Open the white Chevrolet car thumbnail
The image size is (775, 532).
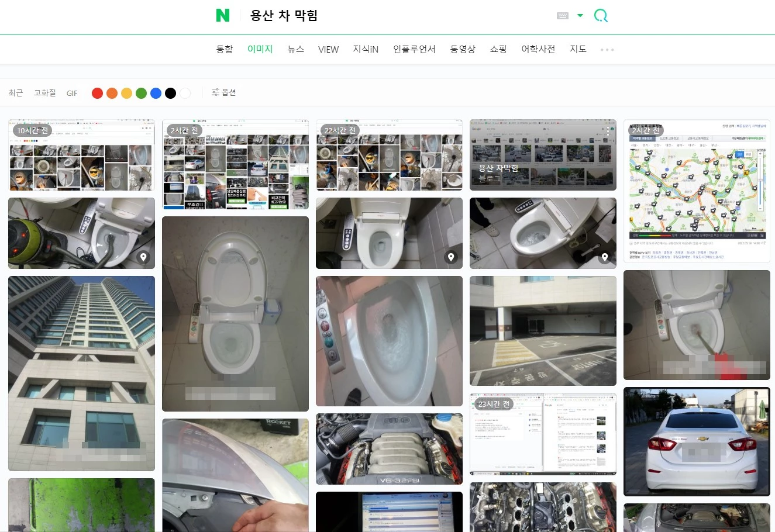[x=696, y=441]
